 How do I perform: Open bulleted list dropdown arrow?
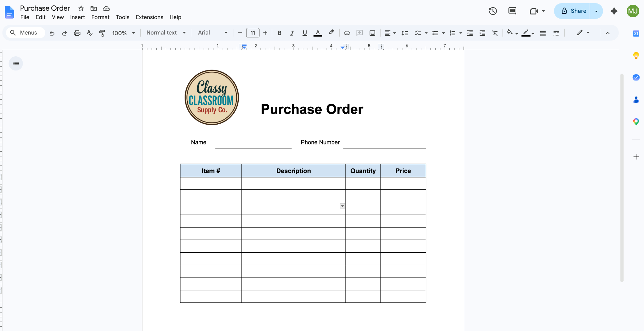[x=443, y=33]
